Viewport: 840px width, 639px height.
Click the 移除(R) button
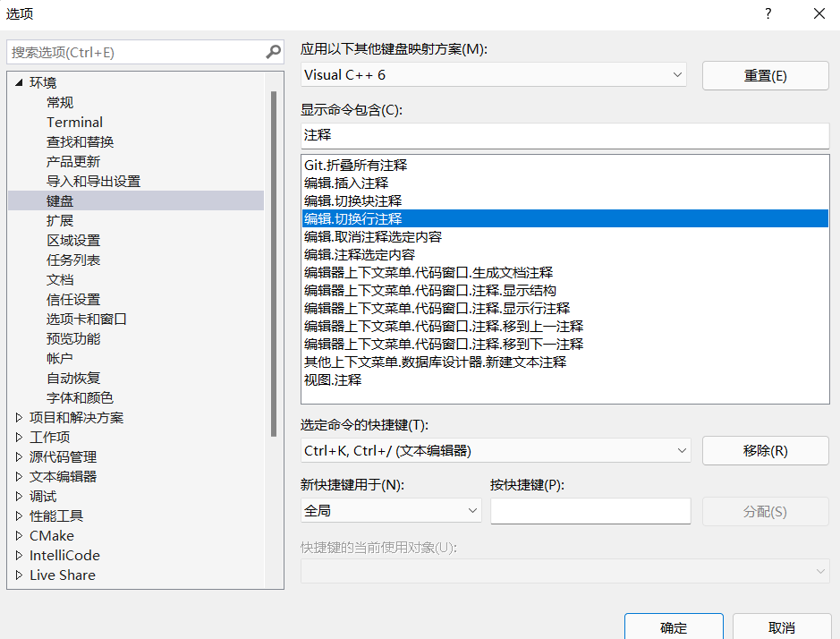(x=765, y=450)
